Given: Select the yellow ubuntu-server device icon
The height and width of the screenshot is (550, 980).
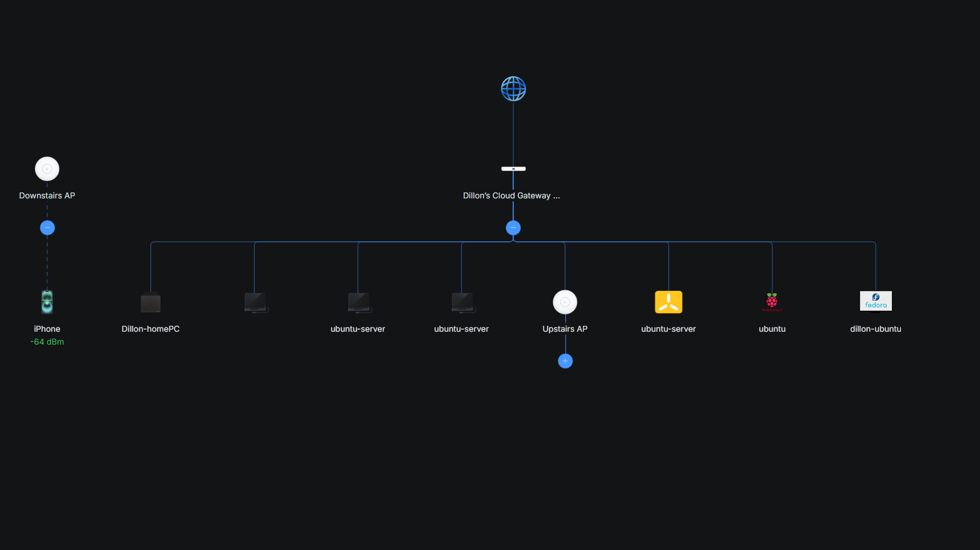Looking at the screenshot, I should tap(668, 302).
